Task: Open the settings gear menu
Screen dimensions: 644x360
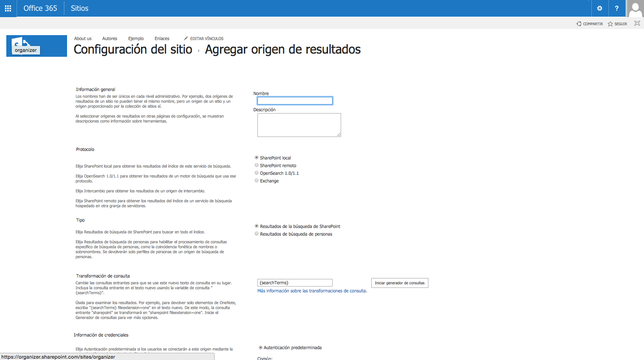Action: click(599, 8)
